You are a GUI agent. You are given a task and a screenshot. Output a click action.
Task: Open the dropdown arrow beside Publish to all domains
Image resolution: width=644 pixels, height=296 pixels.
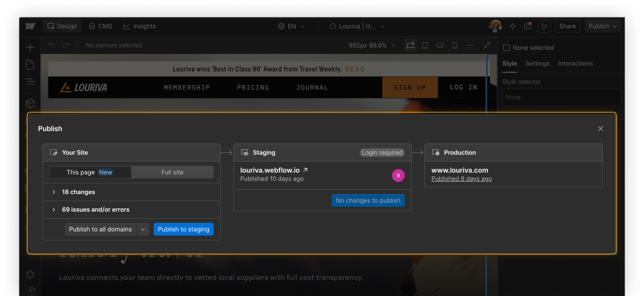143,229
